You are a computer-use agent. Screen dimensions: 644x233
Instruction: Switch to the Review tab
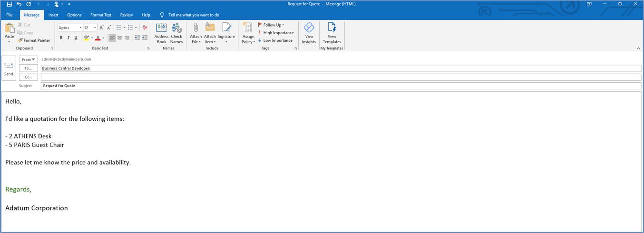click(127, 15)
